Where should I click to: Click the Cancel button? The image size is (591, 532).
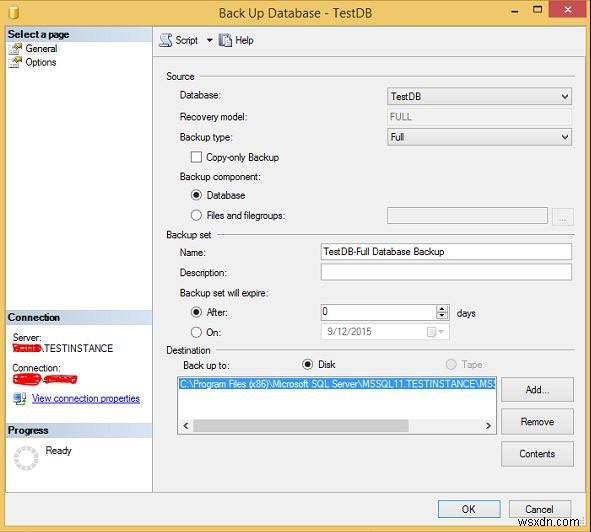[539, 509]
